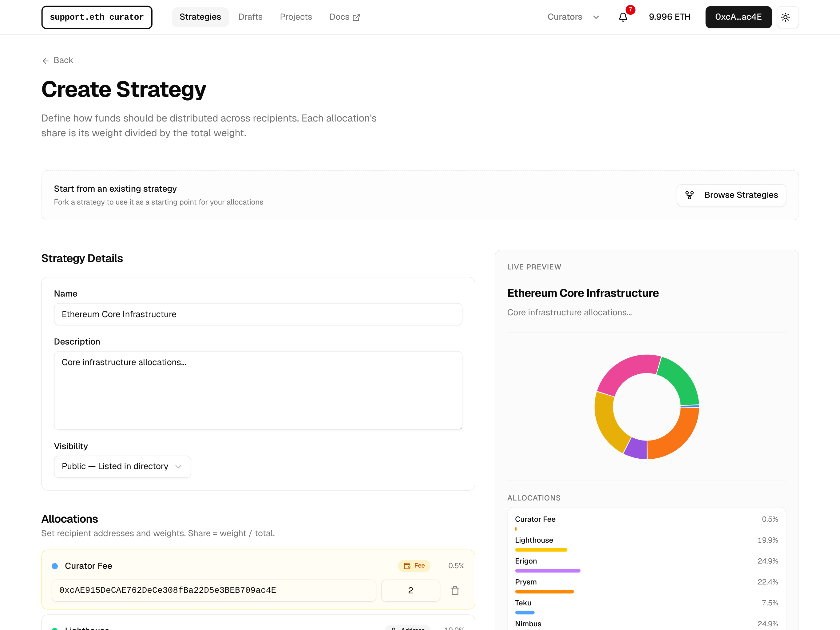Click into the Description textarea

point(258,390)
